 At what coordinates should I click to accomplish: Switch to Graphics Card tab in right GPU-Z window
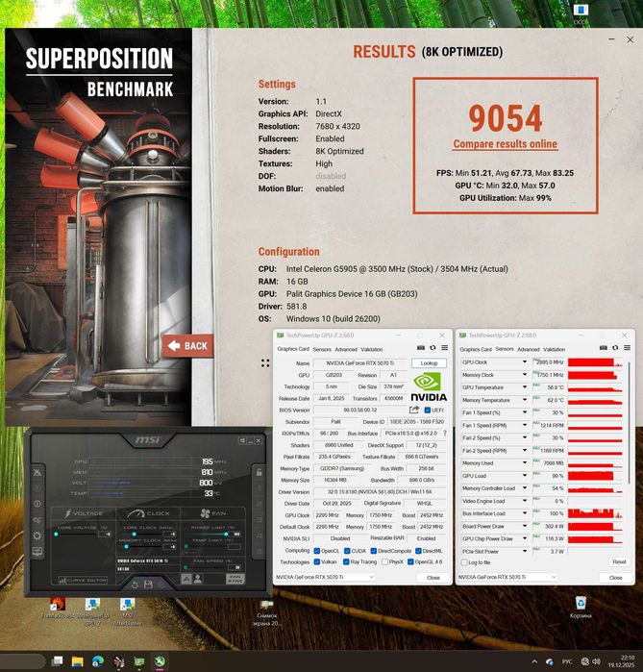476,349
